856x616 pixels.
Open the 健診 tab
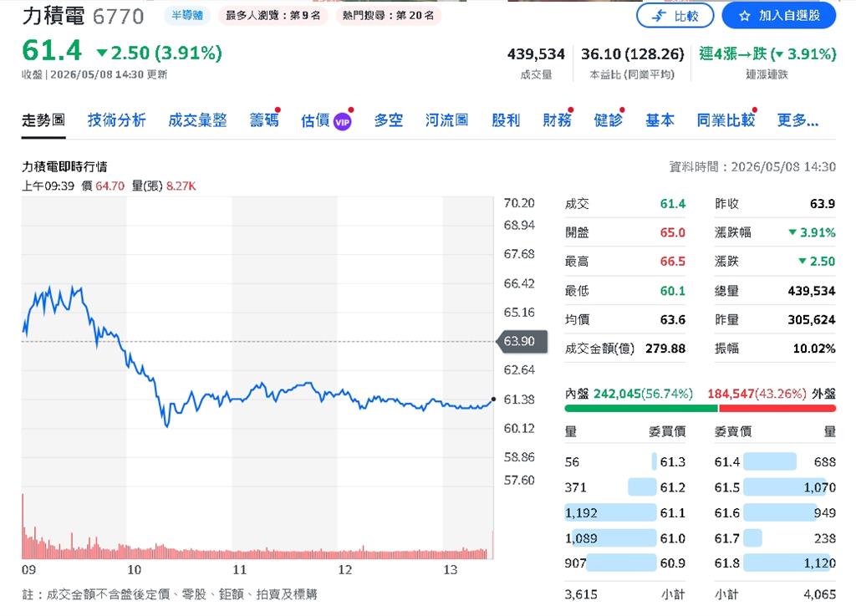pyautogui.click(x=609, y=120)
